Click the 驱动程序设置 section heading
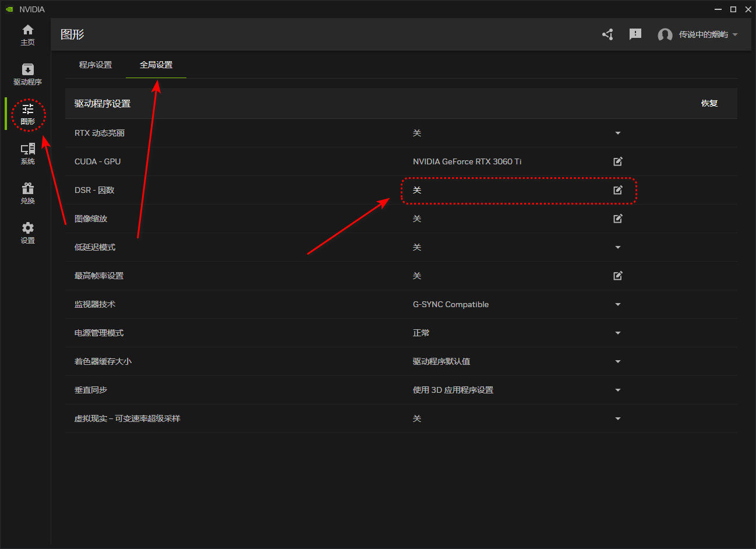756x549 pixels. [103, 104]
